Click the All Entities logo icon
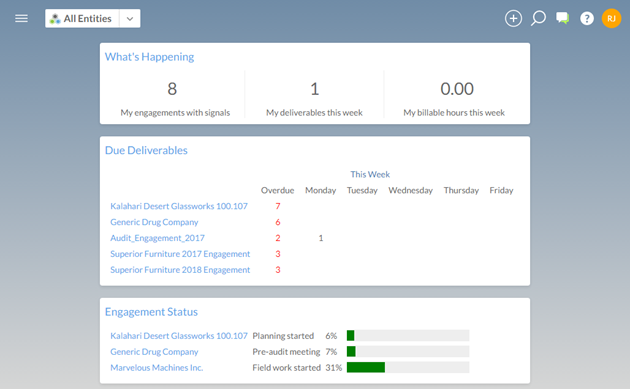Viewport: 630px width, 389px height. [x=55, y=18]
